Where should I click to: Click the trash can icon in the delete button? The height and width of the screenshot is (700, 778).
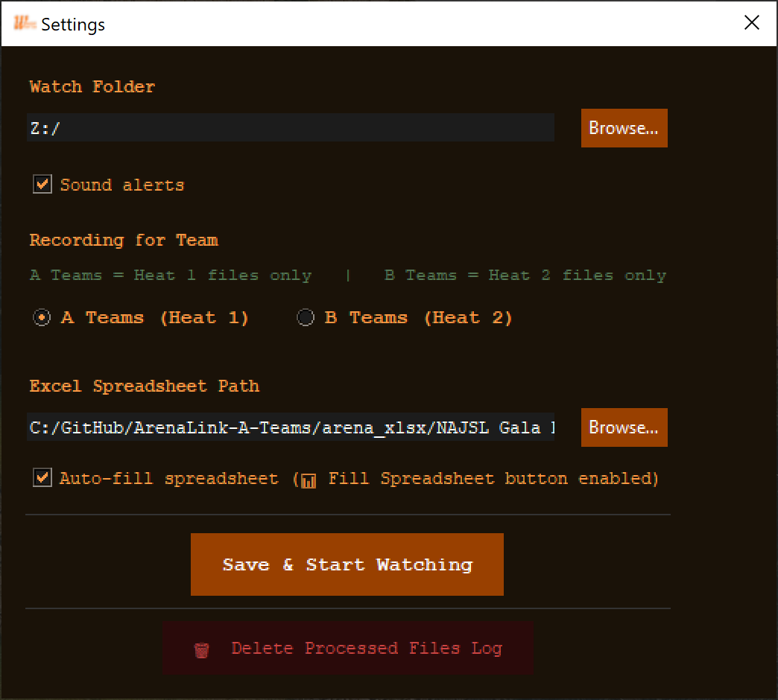(201, 650)
